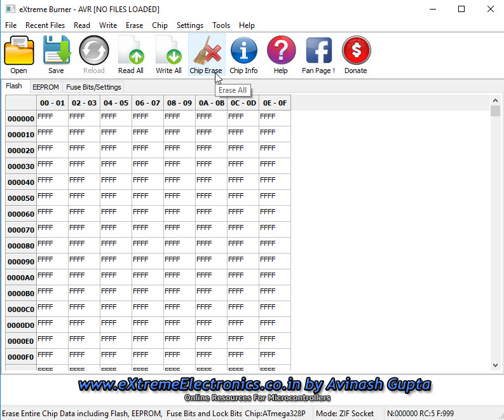Open the Read menu
Screen dimensions: 504x420
pos(82,25)
